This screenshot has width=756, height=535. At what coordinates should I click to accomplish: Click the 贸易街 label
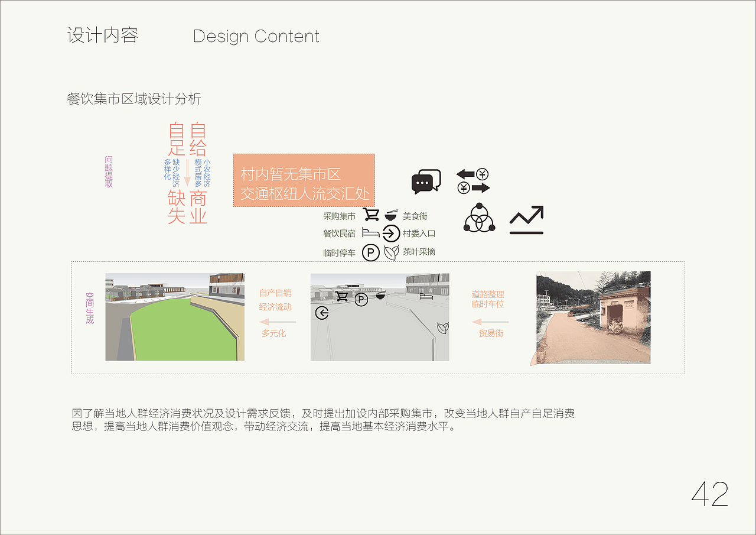[491, 333]
